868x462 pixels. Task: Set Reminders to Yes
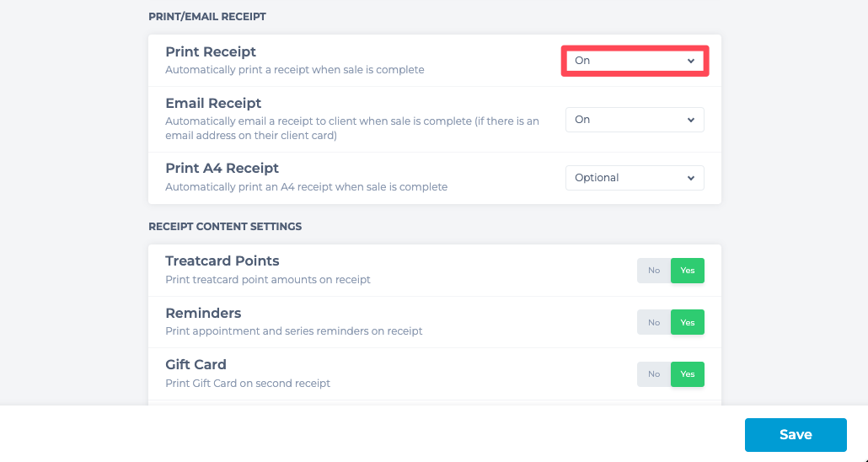(688, 322)
